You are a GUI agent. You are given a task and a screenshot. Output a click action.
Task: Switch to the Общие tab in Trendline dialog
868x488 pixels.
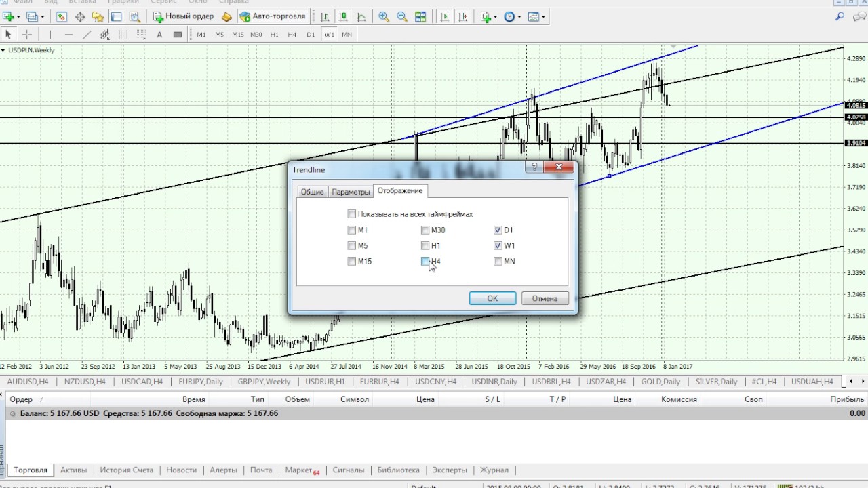click(x=312, y=192)
